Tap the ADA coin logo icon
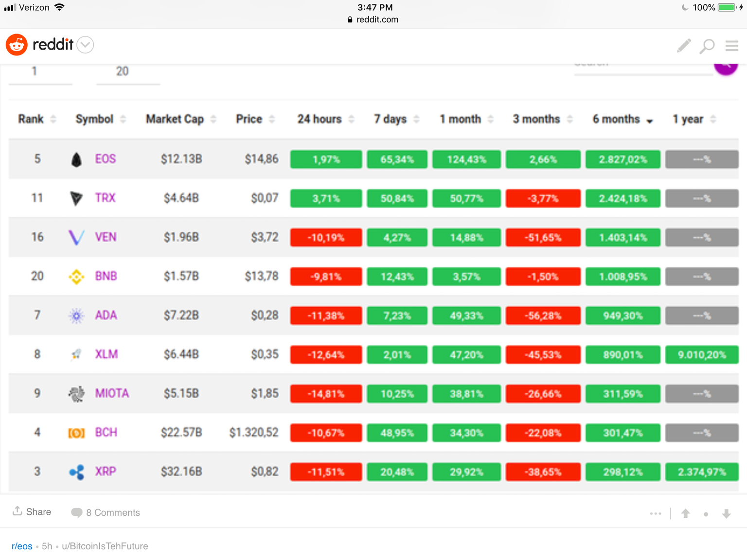 76,316
